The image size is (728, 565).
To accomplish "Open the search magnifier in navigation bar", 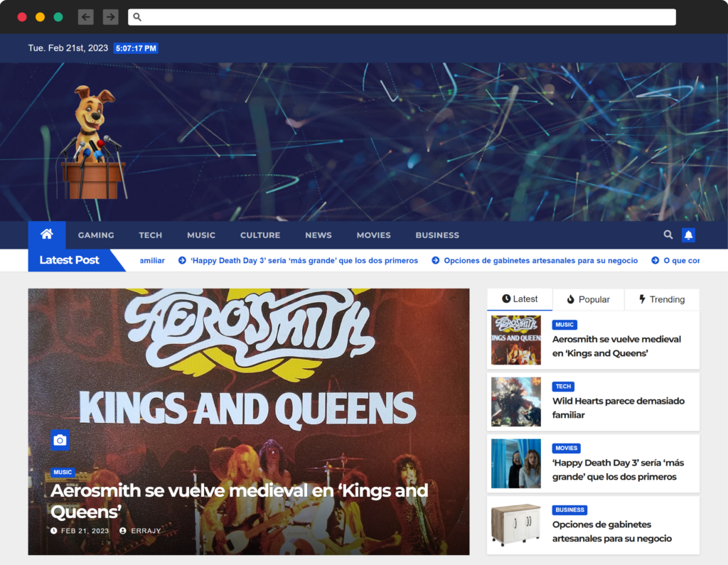I will pos(668,235).
